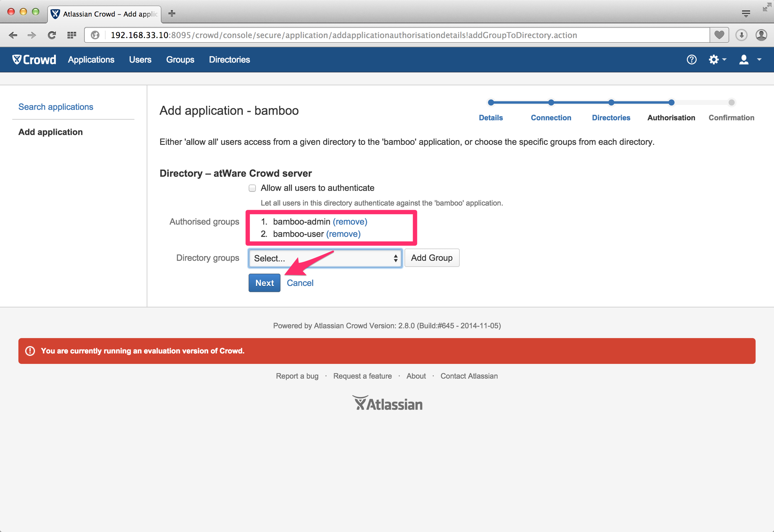Viewport: 774px width, 532px height.
Task: Click the Add Group button
Action: (x=432, y=258)
